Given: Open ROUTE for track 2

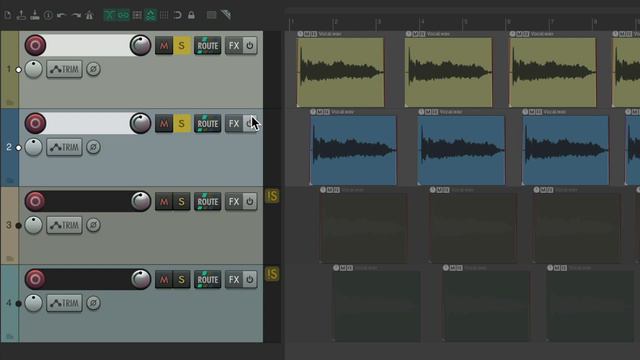Looking at the screenshot, I should coord(207,124).
